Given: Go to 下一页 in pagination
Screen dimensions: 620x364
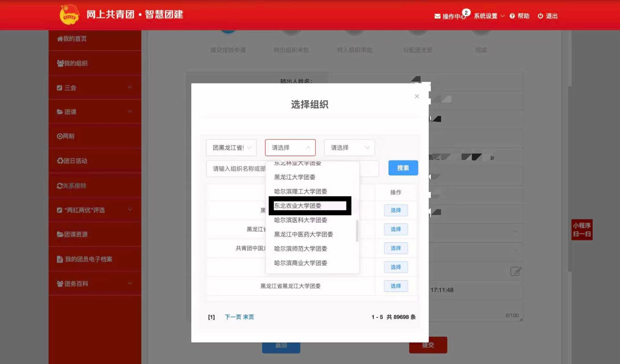Looking at the screenshot, I should (x=233, y=317).
